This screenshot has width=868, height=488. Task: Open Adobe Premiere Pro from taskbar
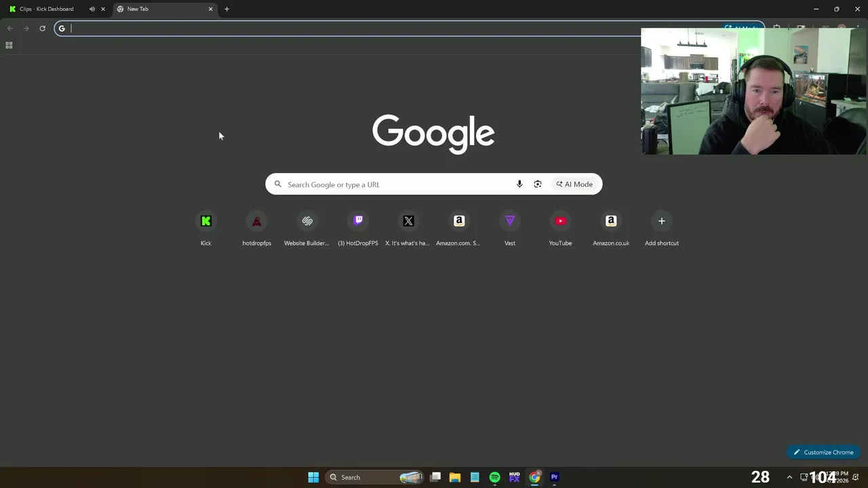point(554,477)
